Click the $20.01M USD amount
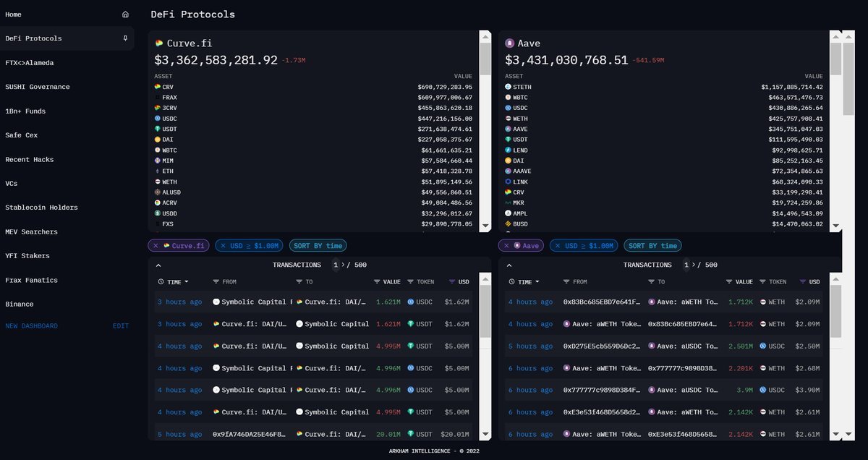This screenshot has width=868, height=460. pyautogui.click(x=456, y=435)
